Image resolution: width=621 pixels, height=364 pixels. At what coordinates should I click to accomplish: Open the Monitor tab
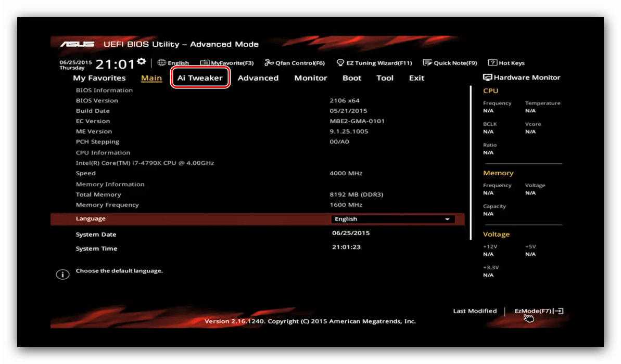[311, 78]
